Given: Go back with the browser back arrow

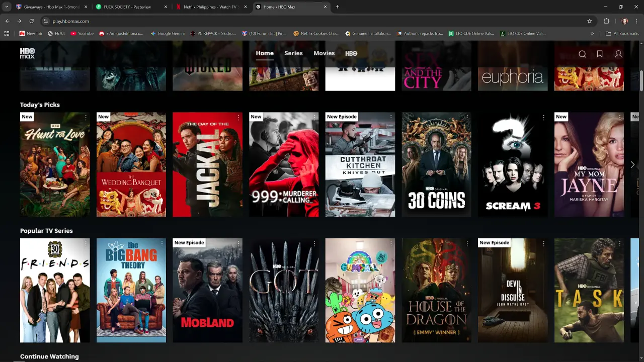Looking at the screenshot, I should coord(7,21).
